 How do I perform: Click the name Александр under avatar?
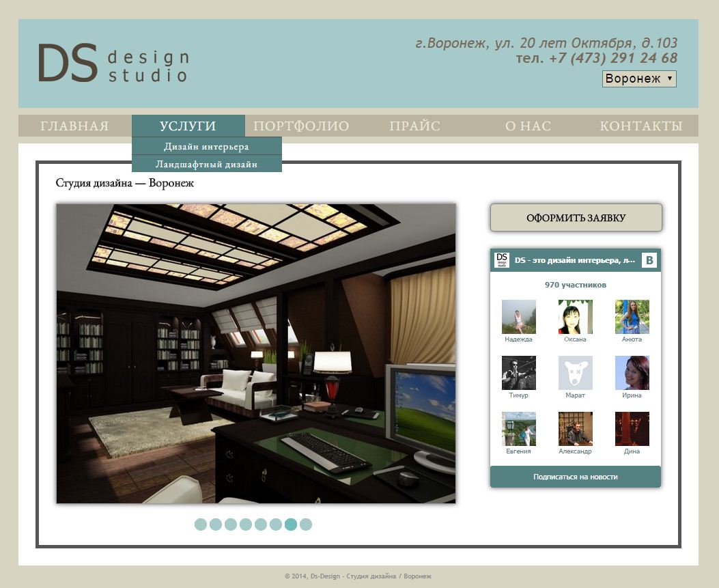tap(575, 451)
